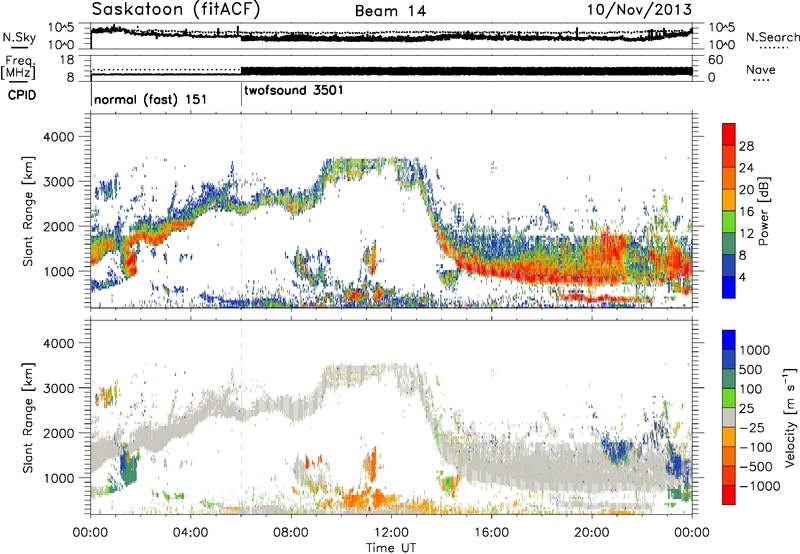Click the '3000' tick on velocity panel
Viewport: 800px width, 554px height.
point(58,388)
